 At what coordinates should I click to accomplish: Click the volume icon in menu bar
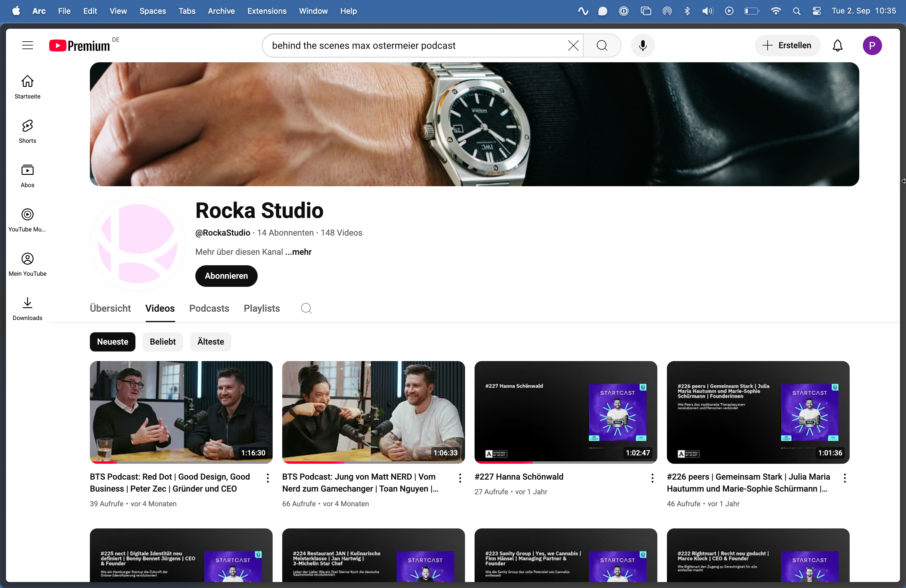click(x=707, y=11)
